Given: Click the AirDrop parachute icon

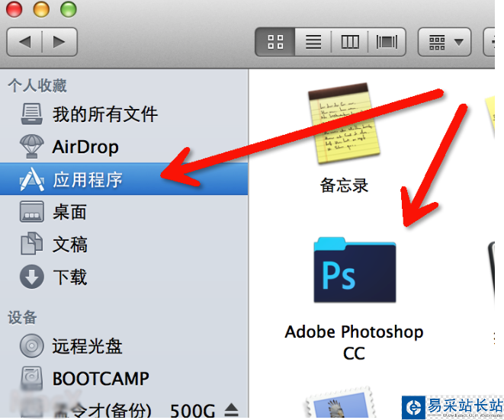Looking at the screenshot, I should (x=31, y=146).
